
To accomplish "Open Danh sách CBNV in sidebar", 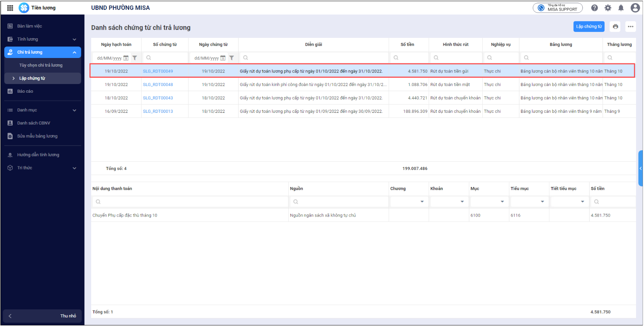I will [43, 123].
